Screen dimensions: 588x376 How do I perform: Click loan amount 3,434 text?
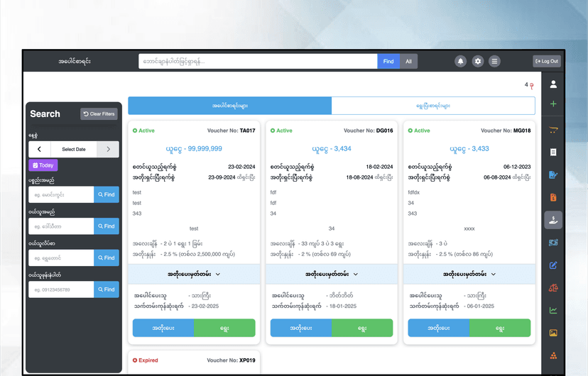pos(332,149)
